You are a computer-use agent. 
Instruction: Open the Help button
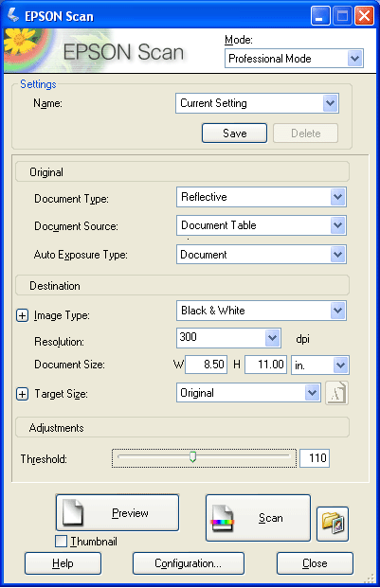tap(63, 563)
